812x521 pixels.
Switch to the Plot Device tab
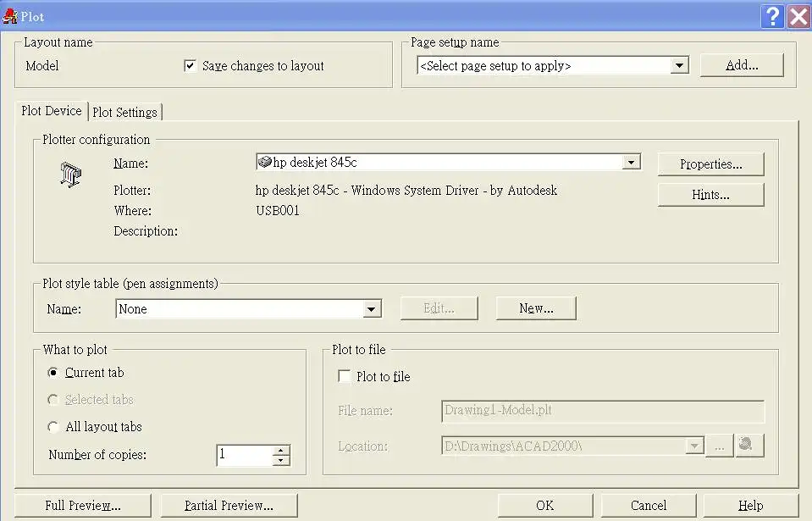click(52, 111)
